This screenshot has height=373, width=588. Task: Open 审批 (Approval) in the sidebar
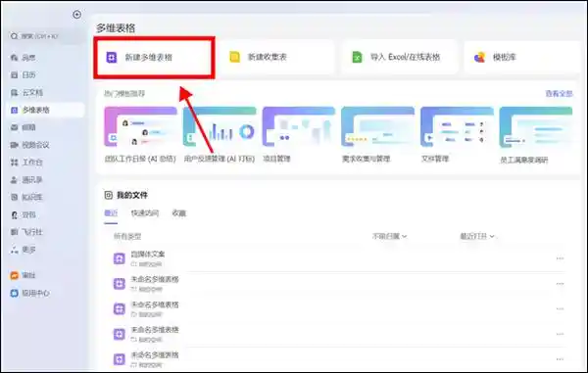pyautogui.click(x=24, y=275)
